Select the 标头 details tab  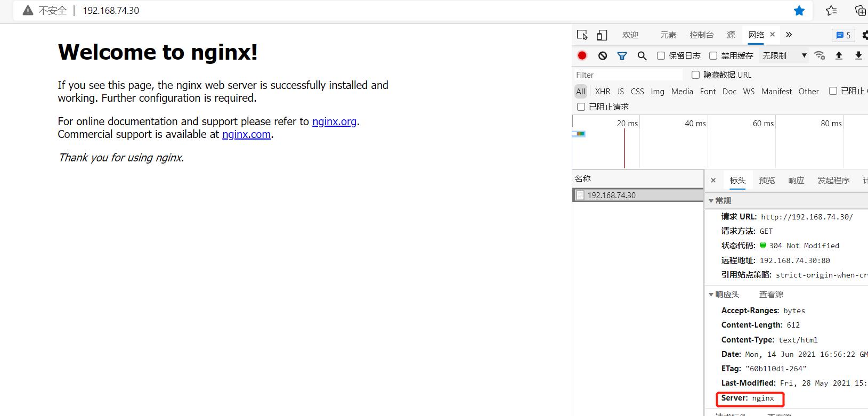point(737,180)
